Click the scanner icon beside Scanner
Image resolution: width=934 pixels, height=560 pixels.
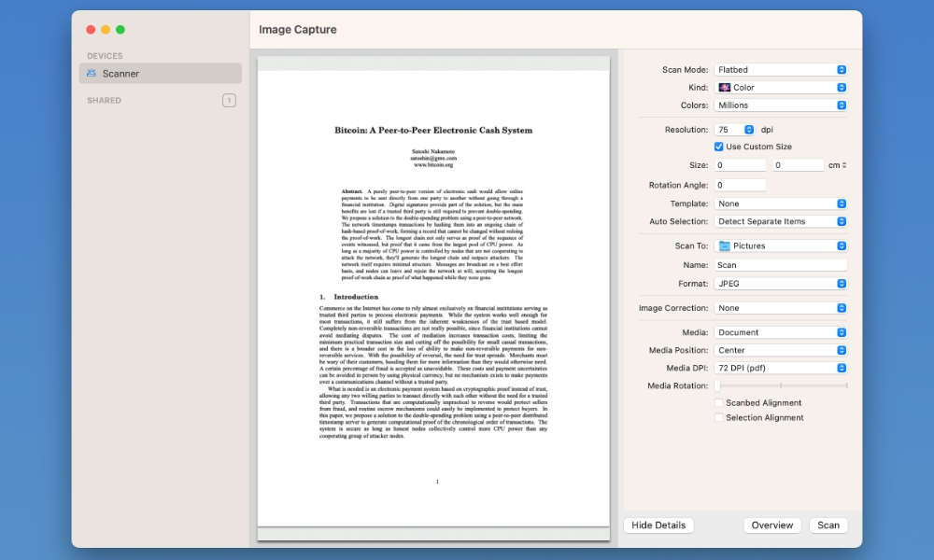[92, 73]
